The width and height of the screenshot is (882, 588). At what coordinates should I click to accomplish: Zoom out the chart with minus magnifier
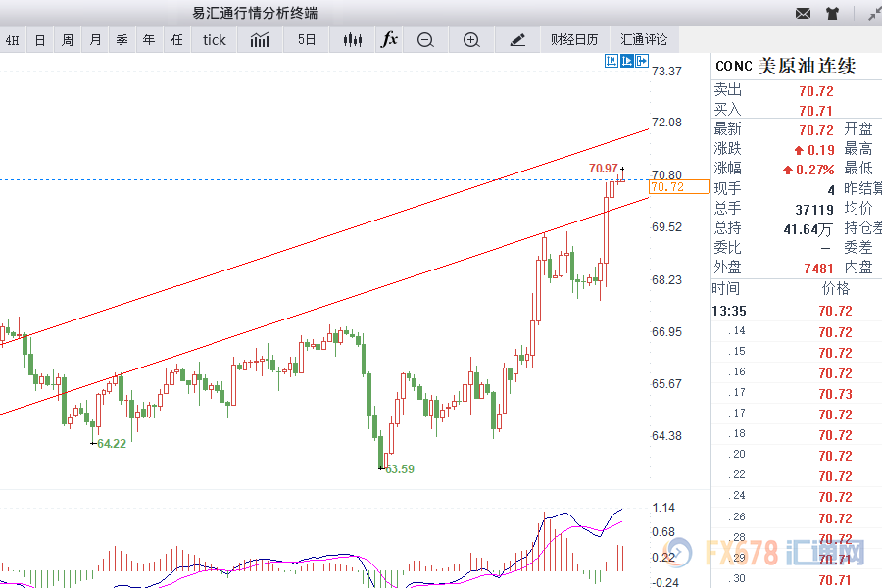(x=425, y=40)
